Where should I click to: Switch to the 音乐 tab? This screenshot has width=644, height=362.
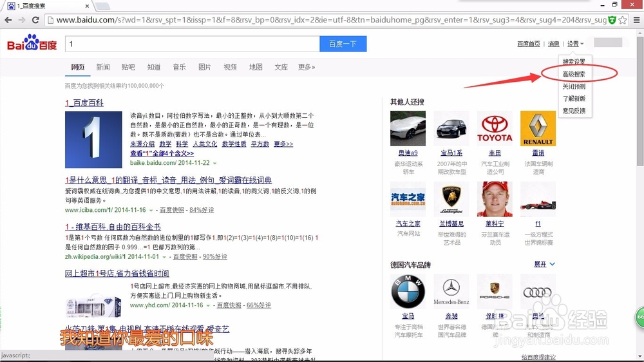coord(179,67)
